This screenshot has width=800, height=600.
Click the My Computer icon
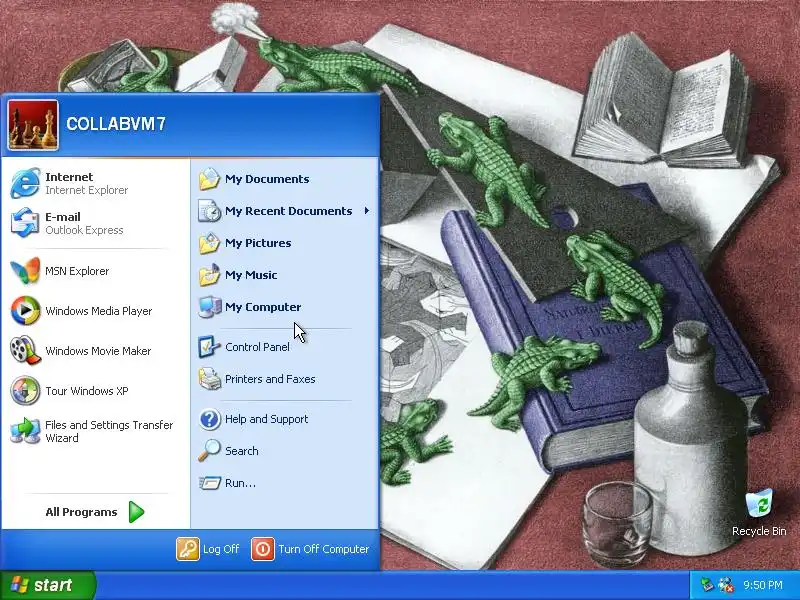click(x=209, y=307)
